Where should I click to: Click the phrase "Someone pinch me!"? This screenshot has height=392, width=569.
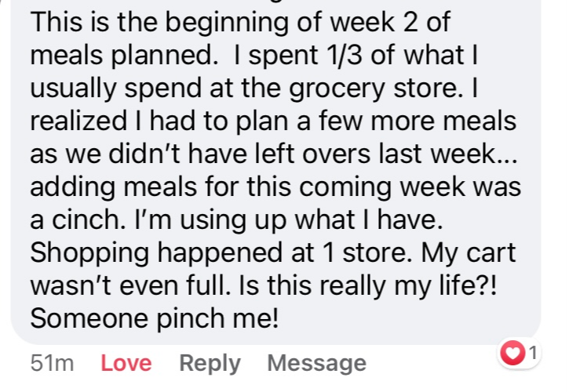tap(155, 318)
